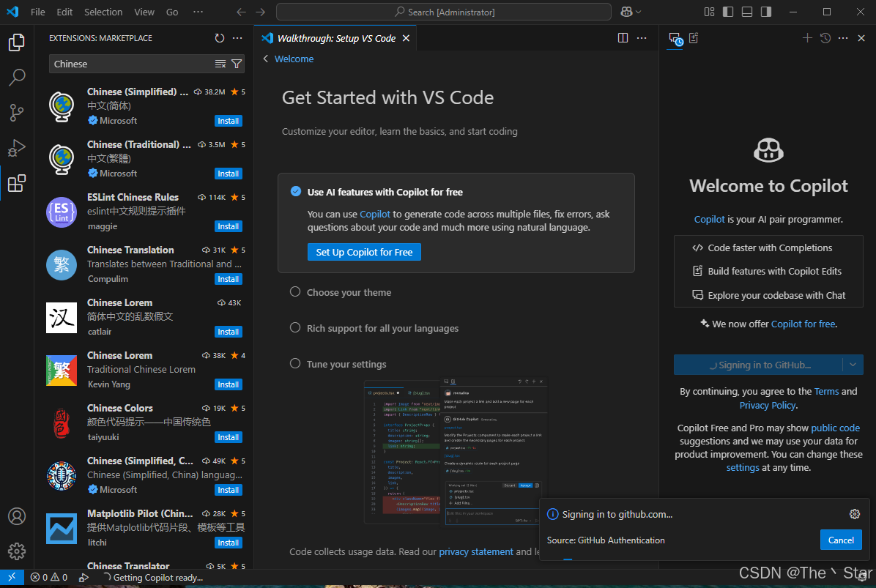This screenshot has height=588, width=876.
Task: Go back with the navigation arrow
Action: pyautogui.click(x=241, y=12)
